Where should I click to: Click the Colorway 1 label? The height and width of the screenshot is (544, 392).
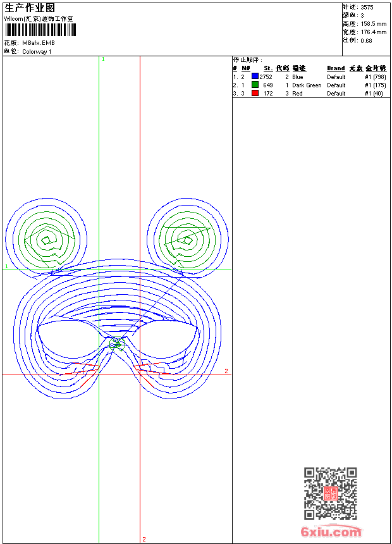click(x=37, y=52)
